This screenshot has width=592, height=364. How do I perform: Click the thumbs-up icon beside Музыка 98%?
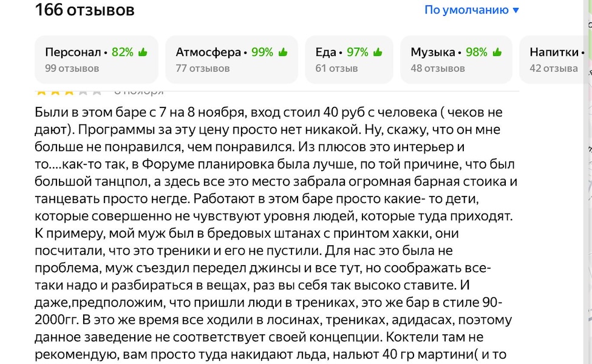pyautogui.click(x=497, y=52)
